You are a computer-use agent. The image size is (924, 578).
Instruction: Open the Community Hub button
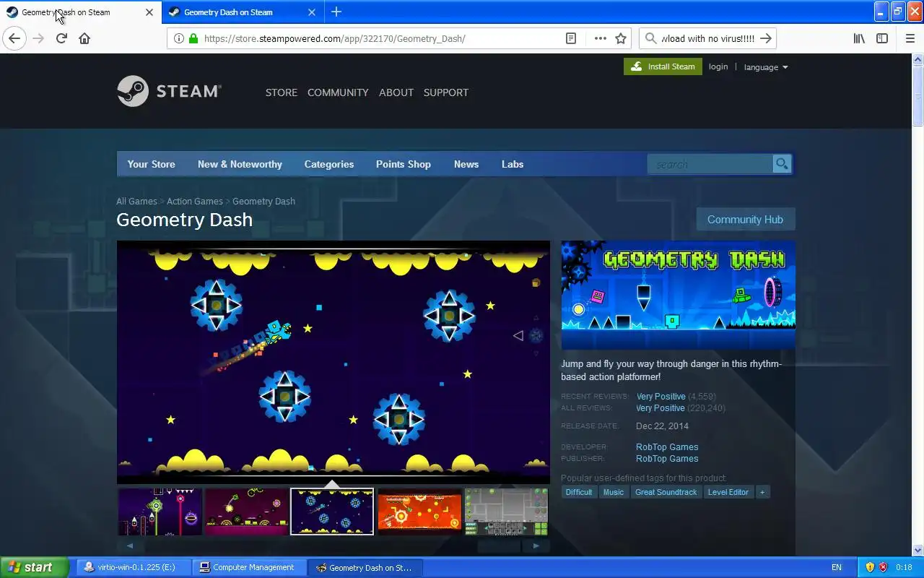pos(745,219)
